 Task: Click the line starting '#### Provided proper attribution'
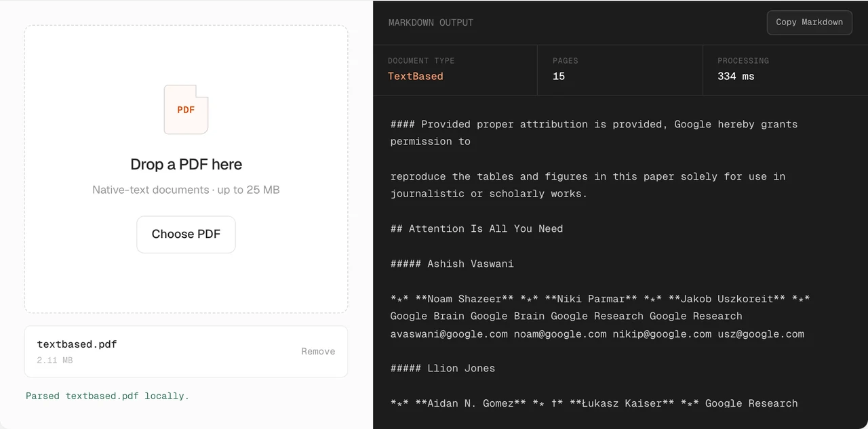pyautogui.click(x=594, y=125)
